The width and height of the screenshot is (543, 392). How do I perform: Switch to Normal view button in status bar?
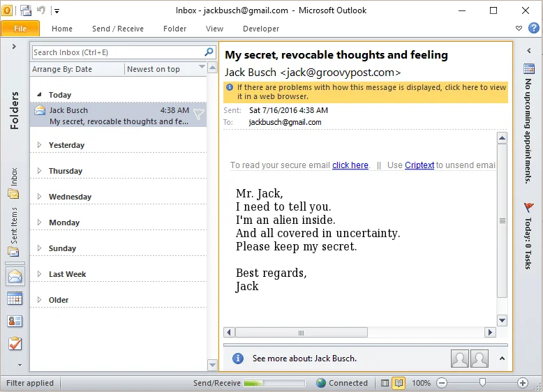(385, 383)
